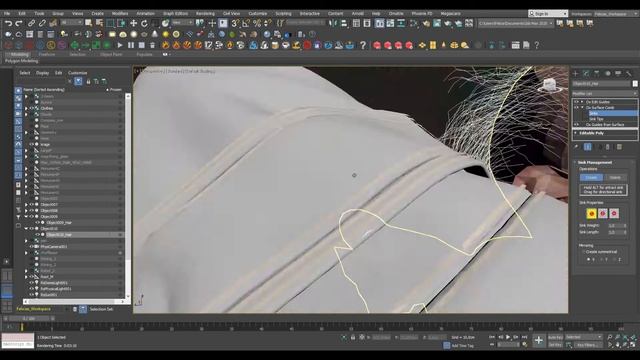Click the Show end result toggle
The image size is (640, 360).
(587, 147)
